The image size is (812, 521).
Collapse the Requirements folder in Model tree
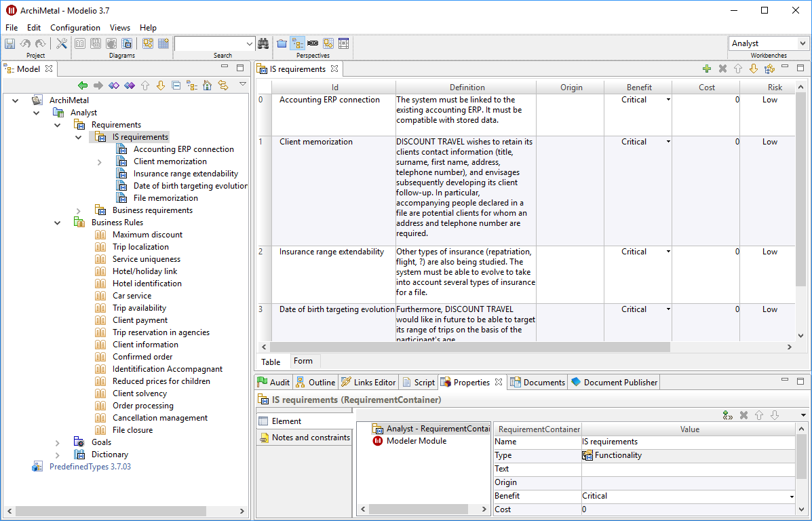click(58, 125)
